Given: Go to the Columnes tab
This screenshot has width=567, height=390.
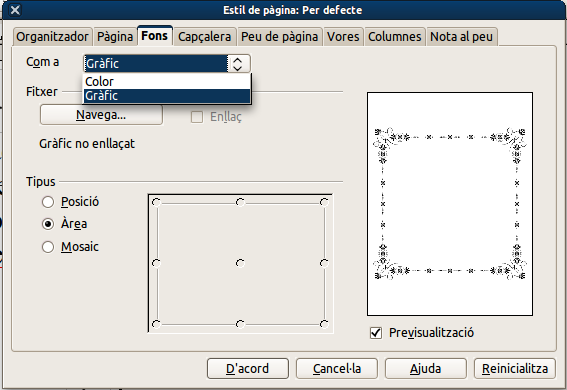Looking at the screenshot, I should click(395, 37).
